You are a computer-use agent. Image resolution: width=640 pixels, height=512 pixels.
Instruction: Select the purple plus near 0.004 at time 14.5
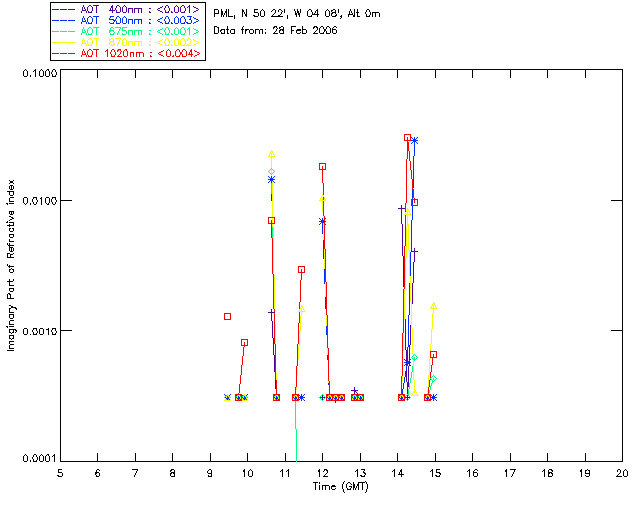[x=415, y=252]
